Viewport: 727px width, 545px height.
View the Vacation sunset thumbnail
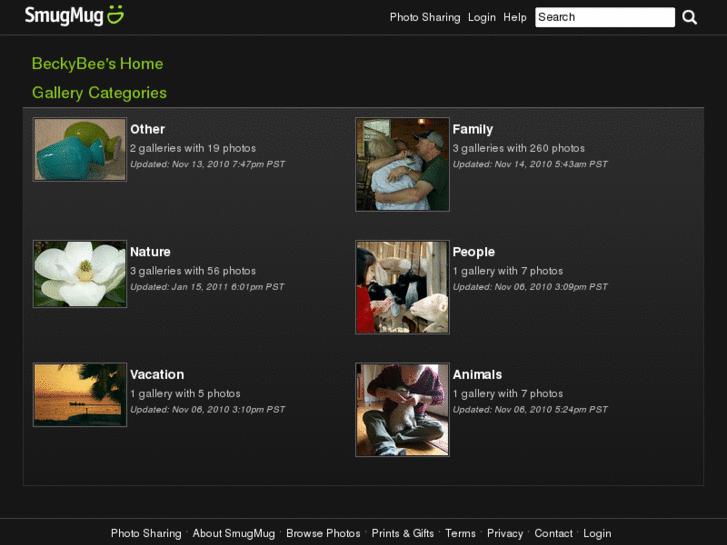[80, 395]
